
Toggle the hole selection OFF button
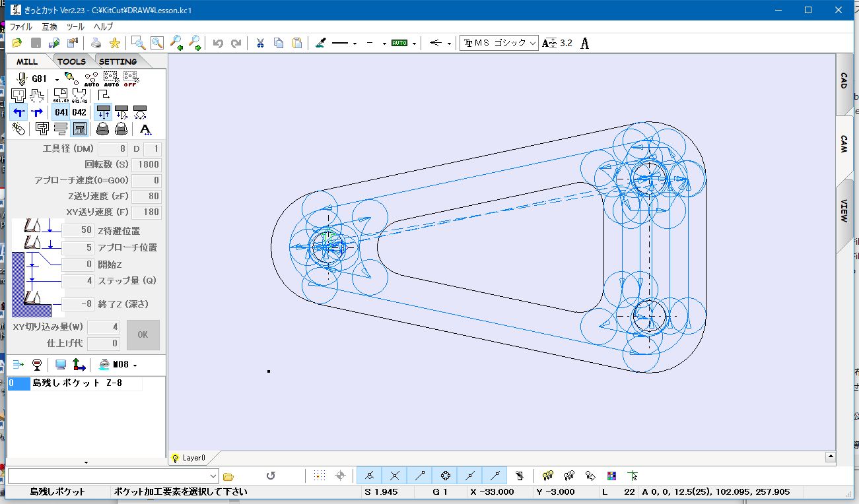click(130, 79)
